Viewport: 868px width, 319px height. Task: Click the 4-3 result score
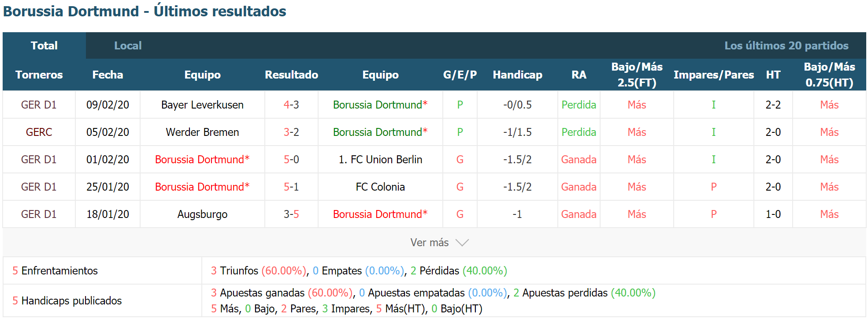tap(291, 105)
